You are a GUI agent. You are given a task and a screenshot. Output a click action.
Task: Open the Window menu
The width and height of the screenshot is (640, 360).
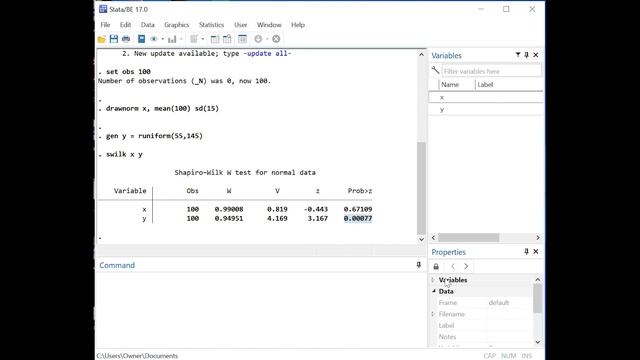pos(269,25)
